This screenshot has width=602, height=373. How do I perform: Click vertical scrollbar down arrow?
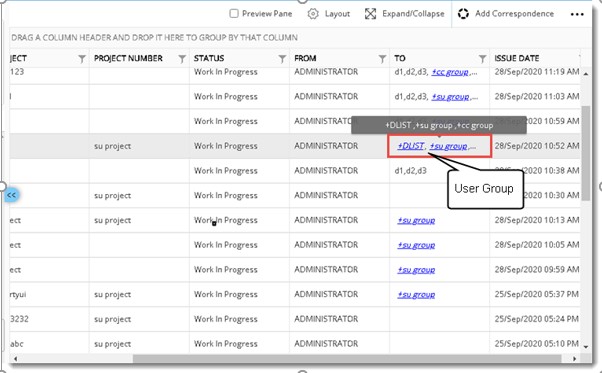click(585, 347)
